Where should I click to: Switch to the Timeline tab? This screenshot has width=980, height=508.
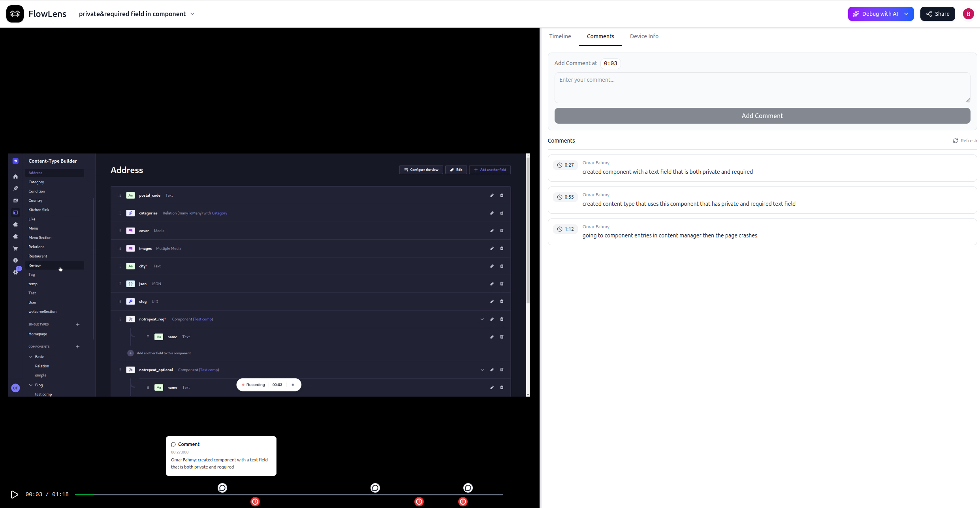[560, 36]
